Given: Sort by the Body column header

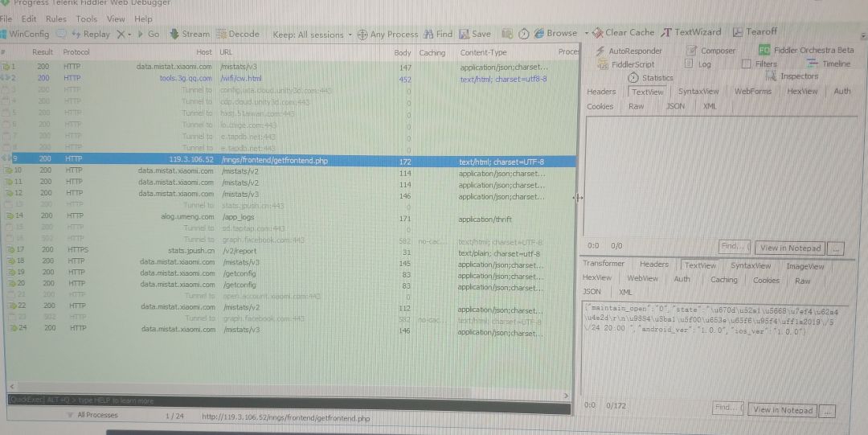Looking at the screenshot, I should click(403, 52).
